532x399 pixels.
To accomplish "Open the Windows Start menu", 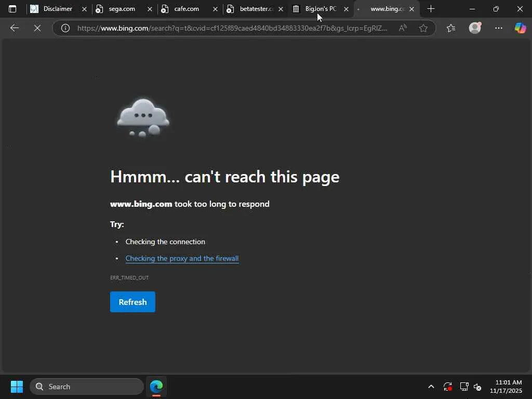I will click(17, 387).
